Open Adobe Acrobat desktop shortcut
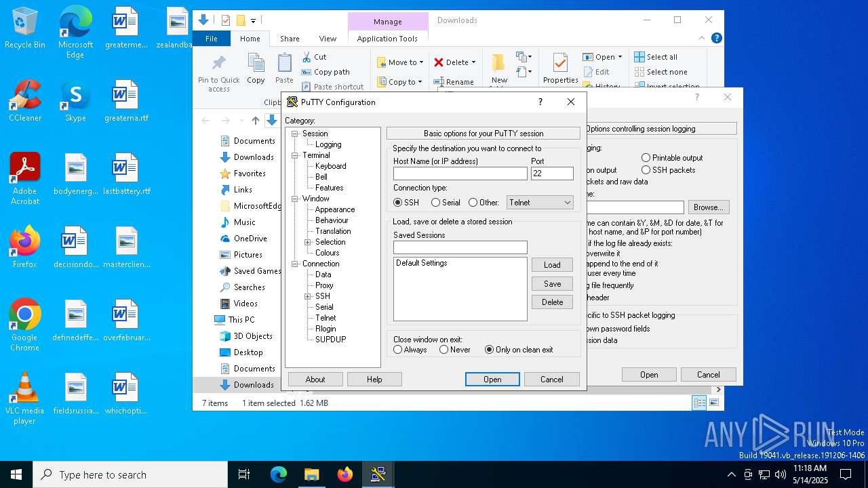868x488 pixels. [25, 178]
